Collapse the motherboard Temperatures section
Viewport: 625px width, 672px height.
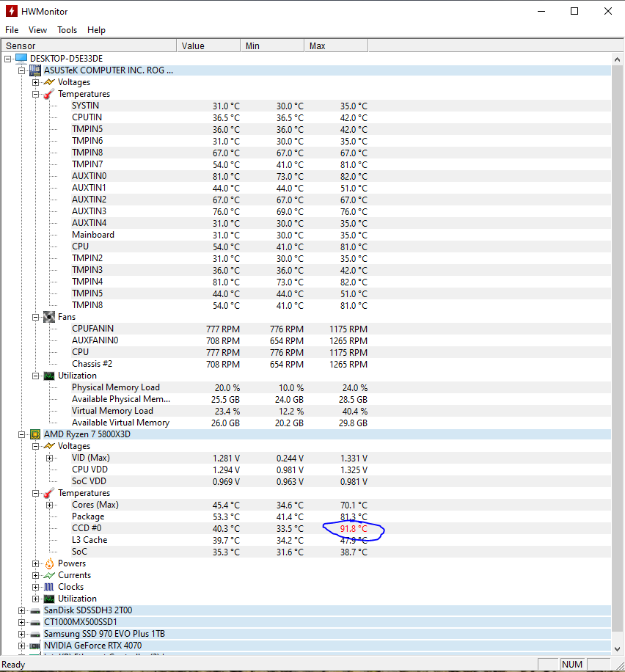35,94
